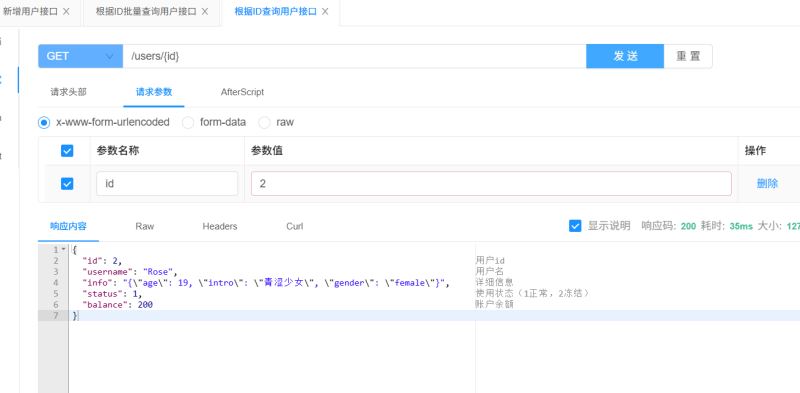The image size is (800, 393).
Task: Open the AfterScript tab
Action: click(x=242, y=92)
